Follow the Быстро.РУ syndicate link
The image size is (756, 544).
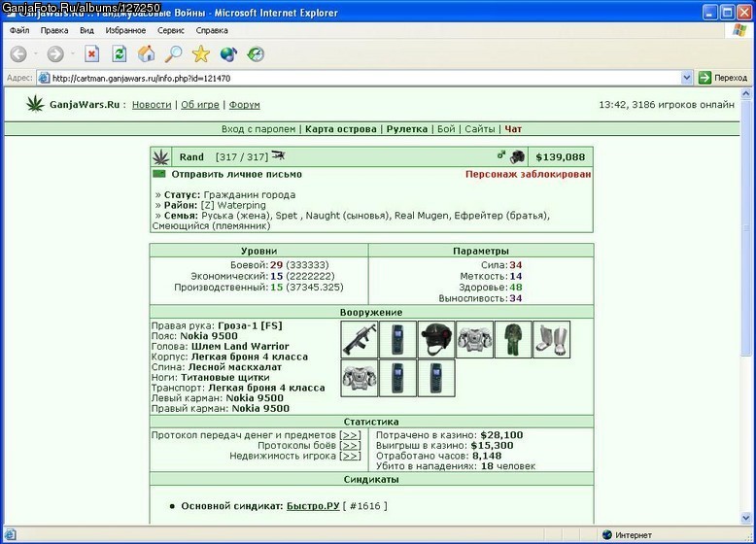point(313,506)
